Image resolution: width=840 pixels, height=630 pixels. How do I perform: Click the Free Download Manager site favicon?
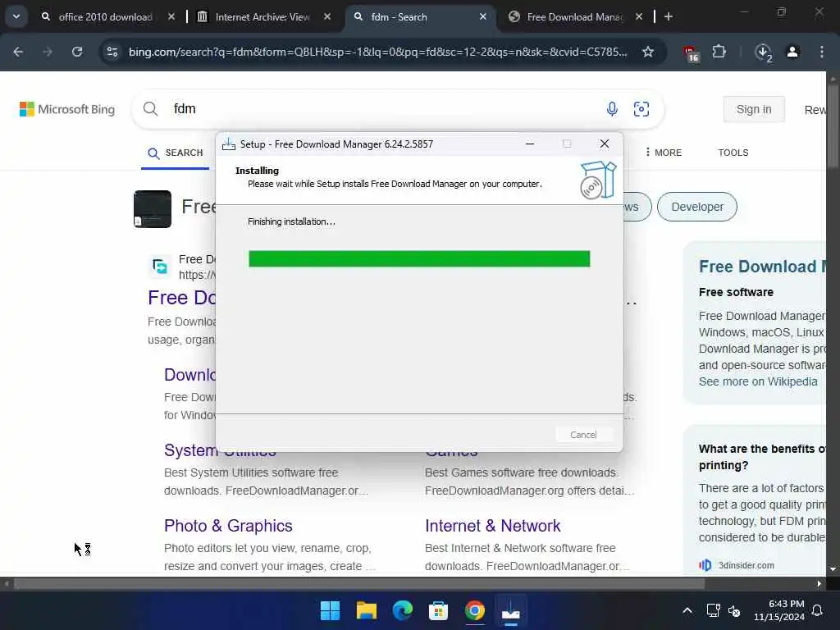[159, 267]
